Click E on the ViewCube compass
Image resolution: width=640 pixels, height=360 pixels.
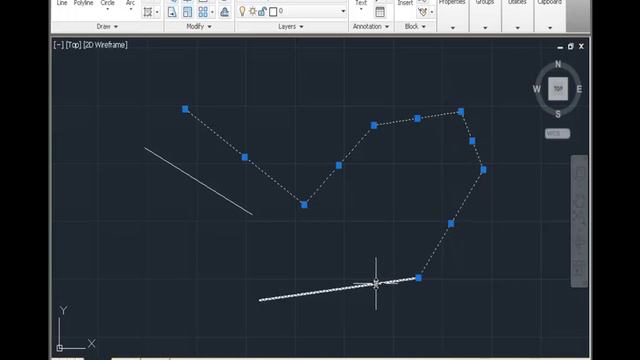579,89
